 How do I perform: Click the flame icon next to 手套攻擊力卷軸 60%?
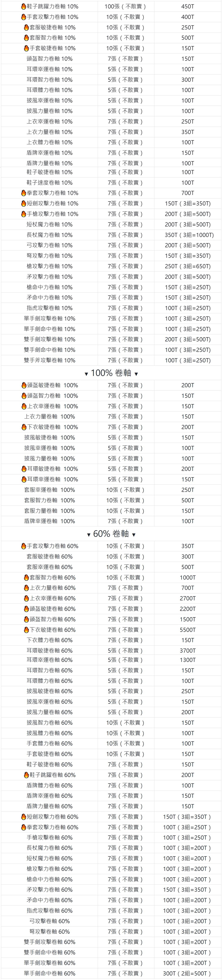coord(24,546)
